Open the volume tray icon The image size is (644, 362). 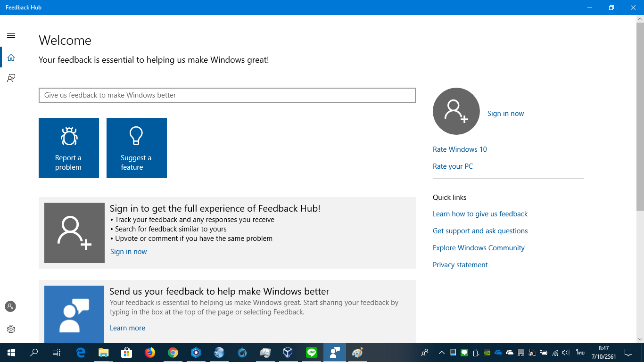click(x=566, y=353)
